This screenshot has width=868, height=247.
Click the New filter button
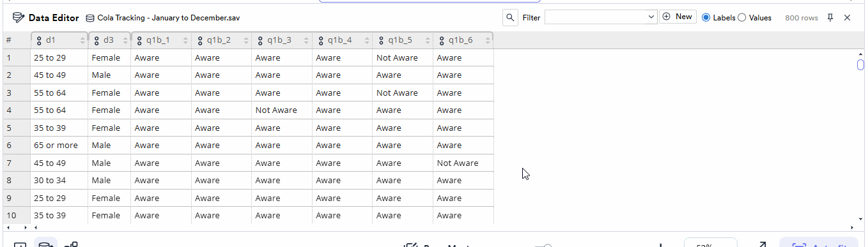pos(678,17)
